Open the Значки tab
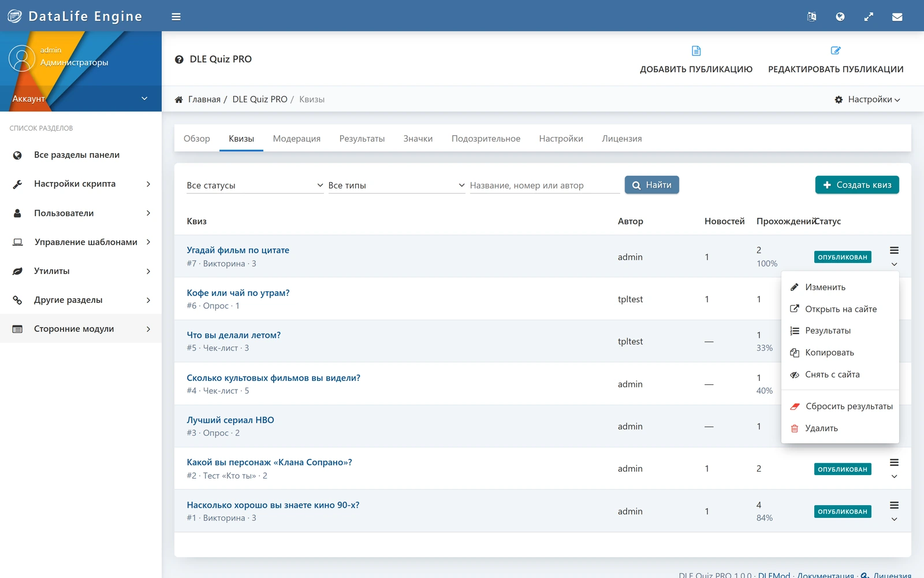 pos(418,139)
